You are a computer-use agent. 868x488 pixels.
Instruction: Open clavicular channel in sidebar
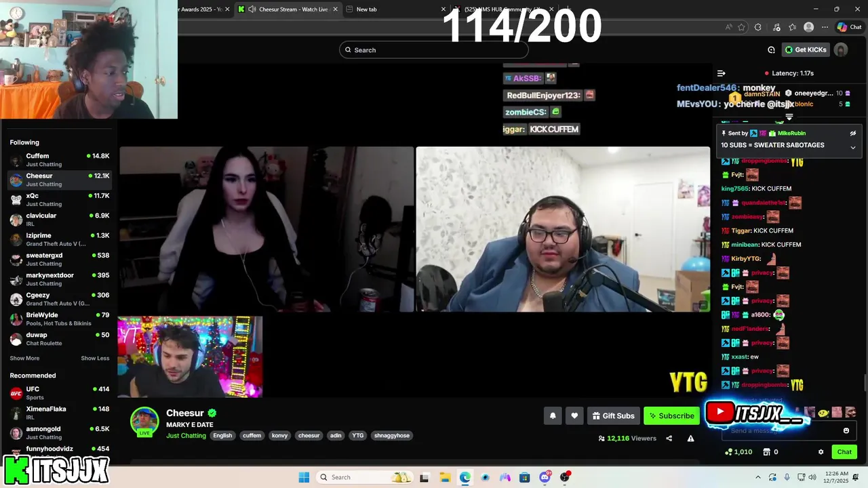[x=60, y=219]
